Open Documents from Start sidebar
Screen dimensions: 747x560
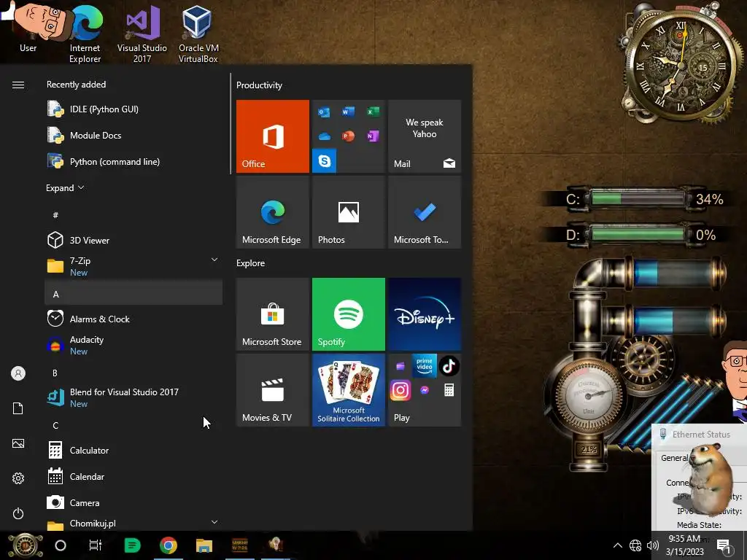pyautogui.click(x=18, y=408)
